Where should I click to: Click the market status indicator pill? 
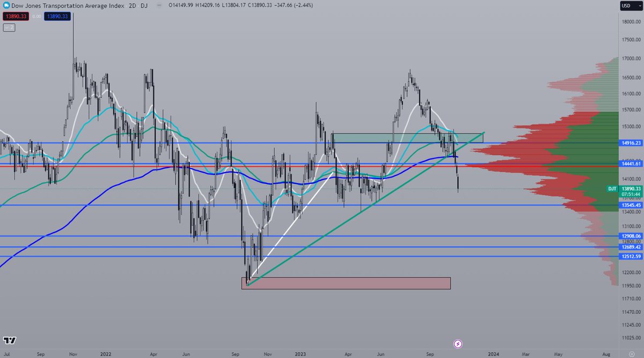click(x=159, y=5)
